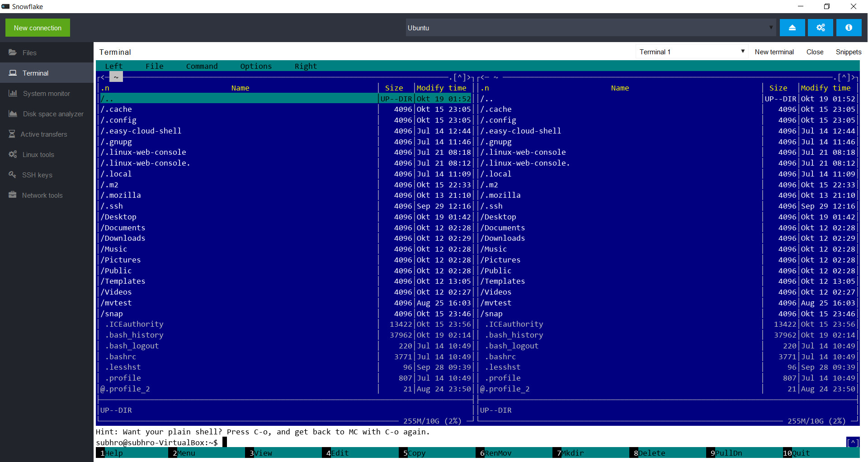This screenshot has width=868, height=462.
Task: Click the disconnect (eject) icon button
Action: (792, 28)
